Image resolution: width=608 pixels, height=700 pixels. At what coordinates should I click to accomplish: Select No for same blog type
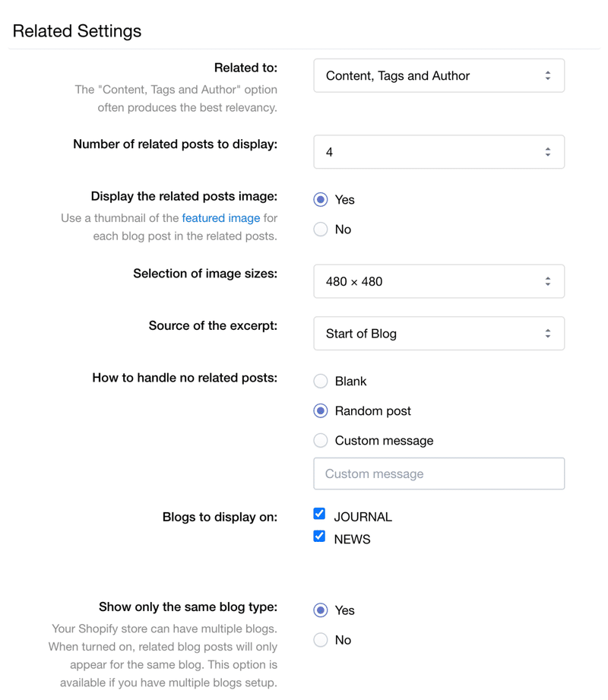tap(321, 640)
